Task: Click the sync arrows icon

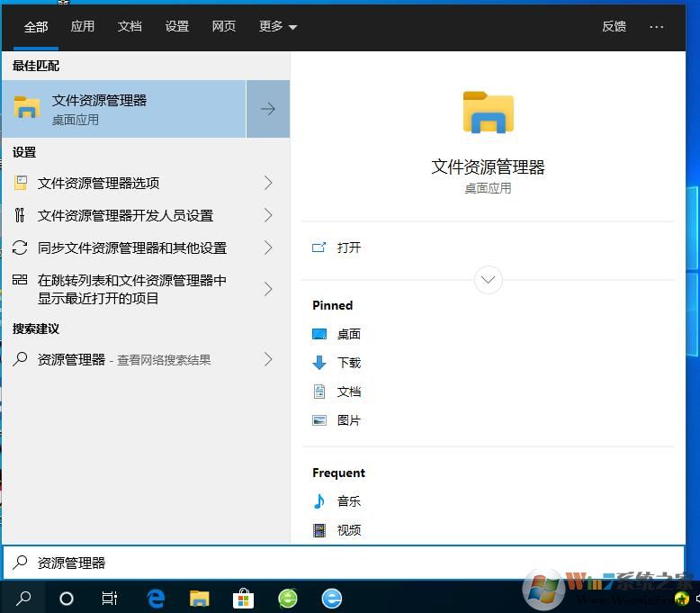Action: point(20,248)
